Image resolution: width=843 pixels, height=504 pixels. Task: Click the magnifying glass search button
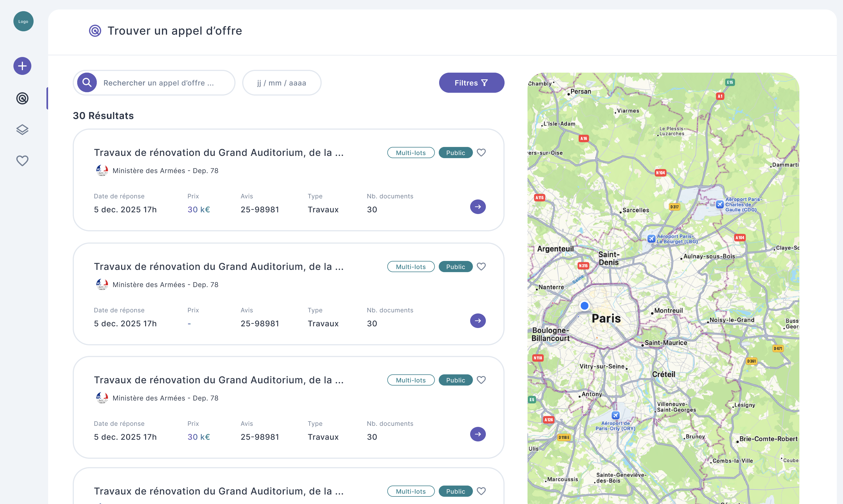tap(87, 82)
